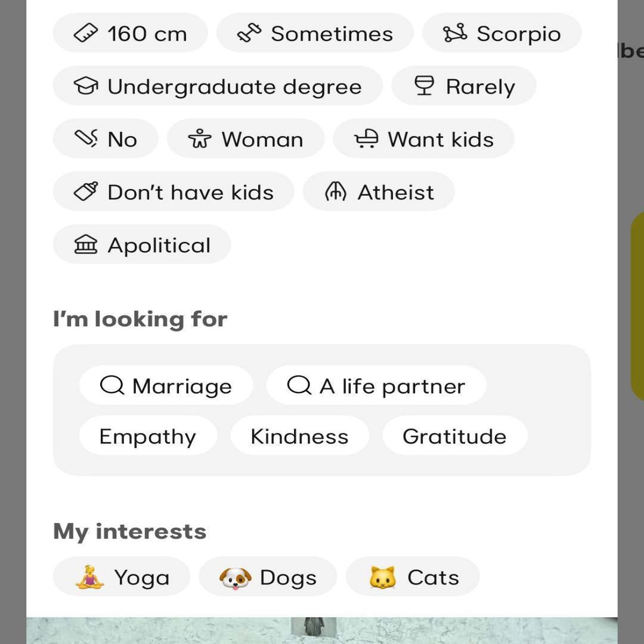Image resolution: width=644 pixels, height=644 pixels.
Task: Tap the Kindness value chip
Action: pyautogui.click(x=299, y=436)
